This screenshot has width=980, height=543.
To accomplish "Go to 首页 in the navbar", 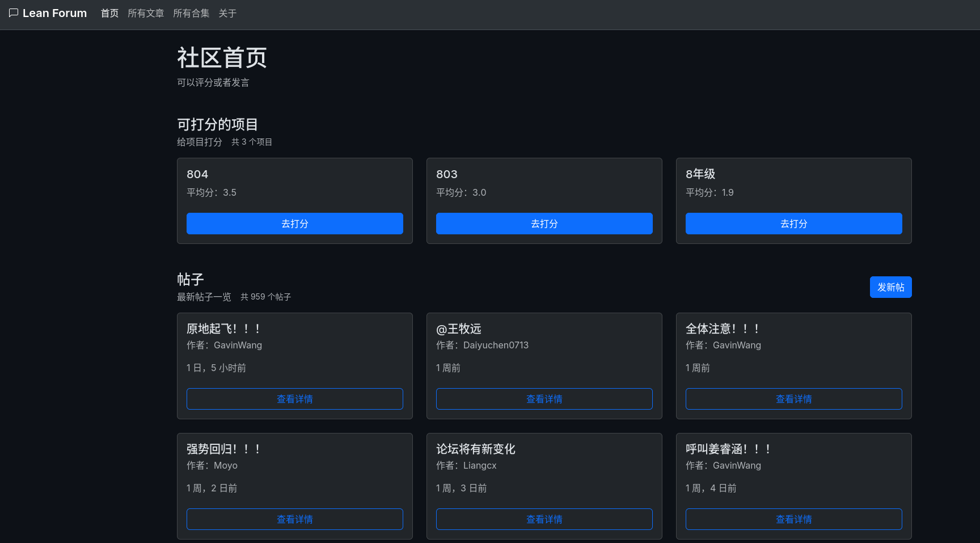I will 109,13.
